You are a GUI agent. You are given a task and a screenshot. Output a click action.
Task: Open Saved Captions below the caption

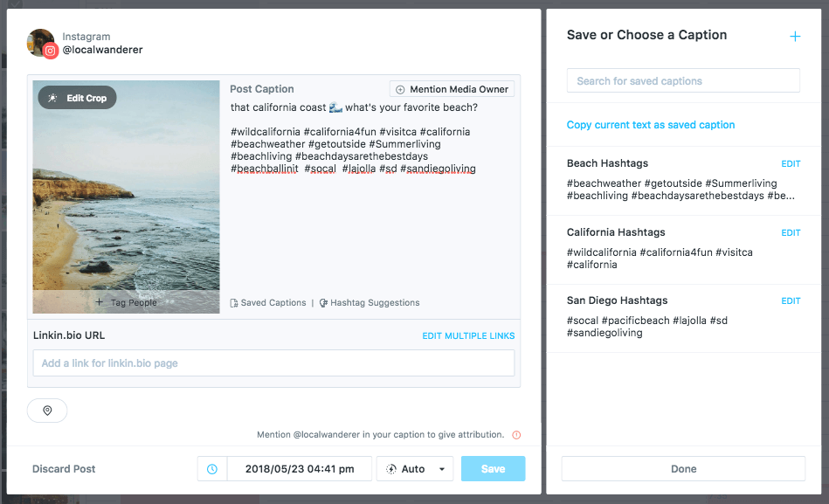(268, 302)
